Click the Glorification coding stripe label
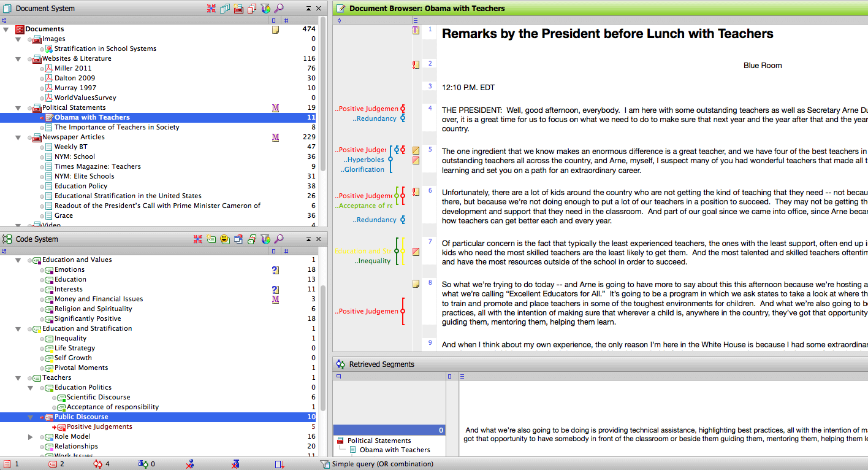Image resolution: width=868 pixels, height=470 pixels. (x=364, y=169)
